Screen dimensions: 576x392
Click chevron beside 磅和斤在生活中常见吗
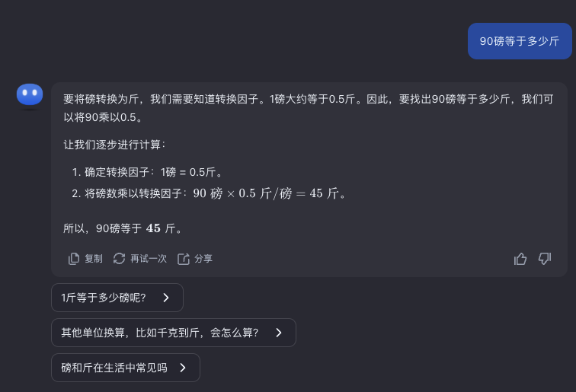click(x=183, y=368)
